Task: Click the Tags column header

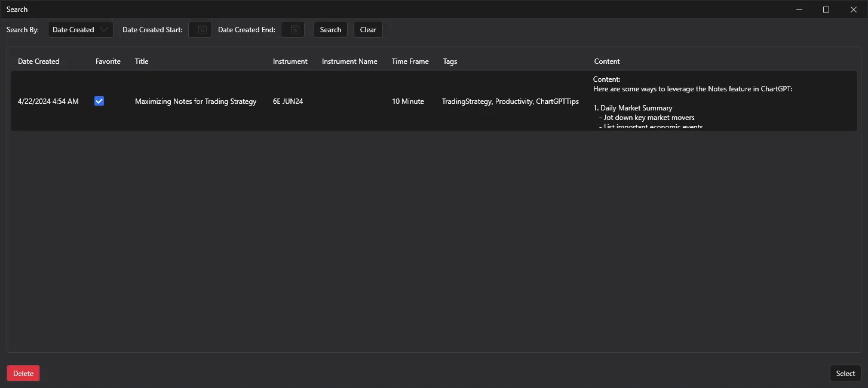Action: tap(450, 61)
